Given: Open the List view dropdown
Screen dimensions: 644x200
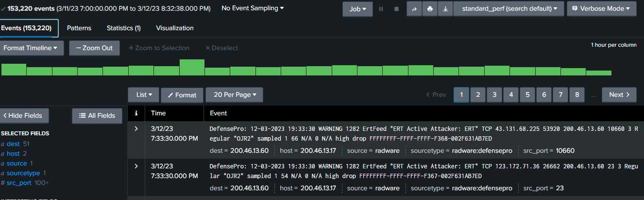Looking at the screenshot, I should 143,95.
